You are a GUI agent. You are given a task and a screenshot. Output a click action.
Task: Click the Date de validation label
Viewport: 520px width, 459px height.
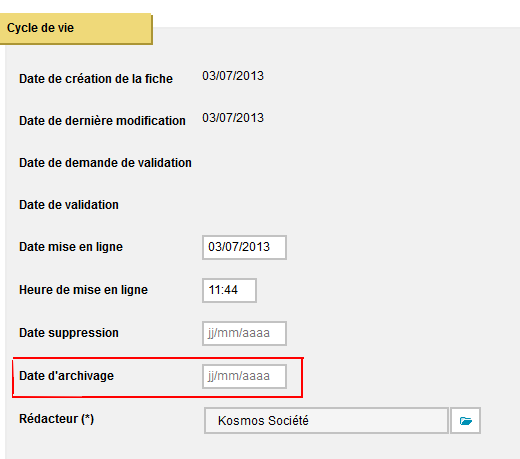coord(69,205)
